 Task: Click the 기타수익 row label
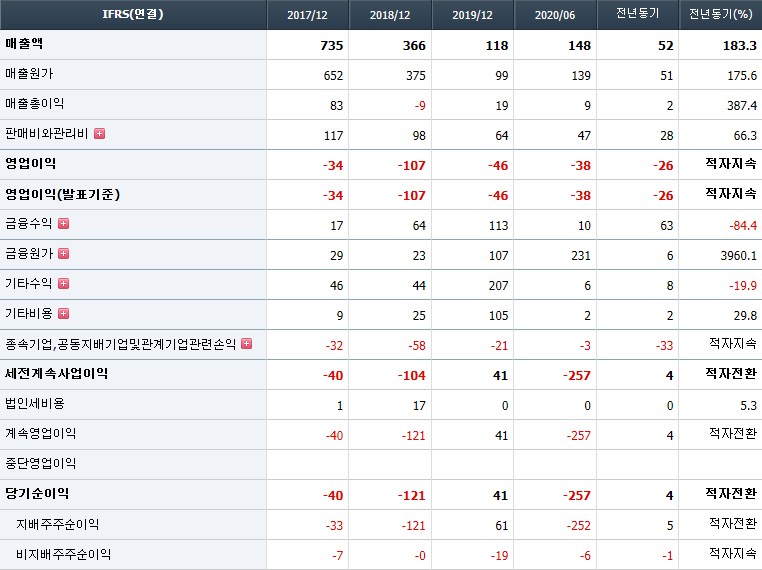[x=29, y=284]
